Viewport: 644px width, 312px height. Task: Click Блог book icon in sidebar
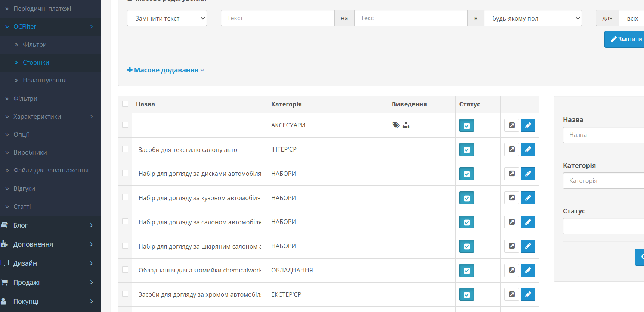click(x=4, y=225)
